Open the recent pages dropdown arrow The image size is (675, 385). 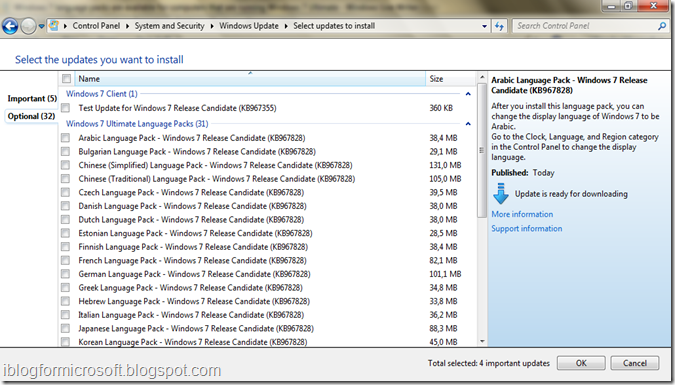point(41,26)
